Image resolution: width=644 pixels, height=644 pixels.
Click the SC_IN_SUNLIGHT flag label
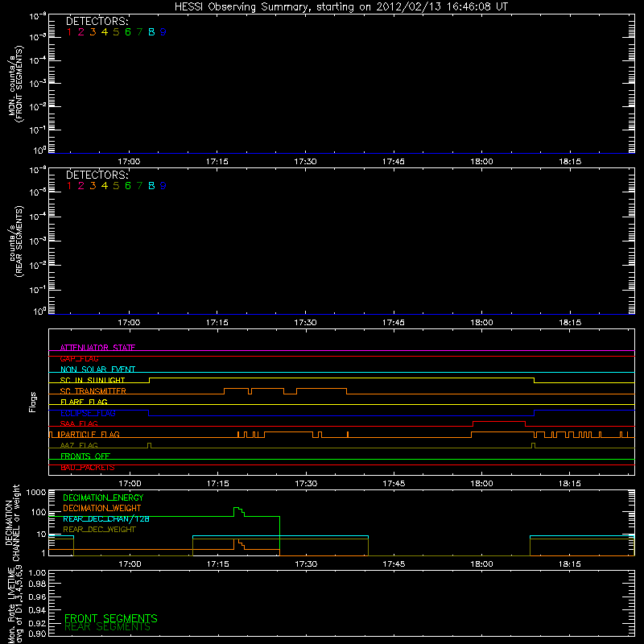[93, 380]
